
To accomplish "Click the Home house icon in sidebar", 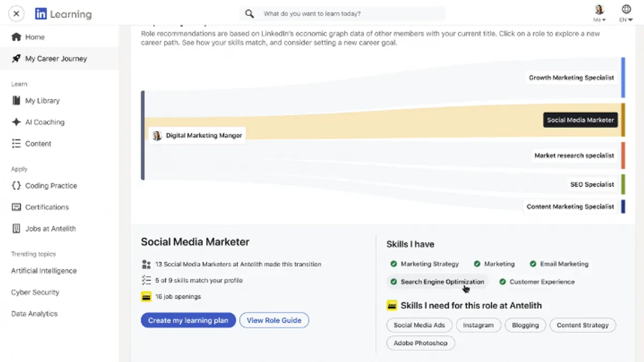I will point(16,37).
